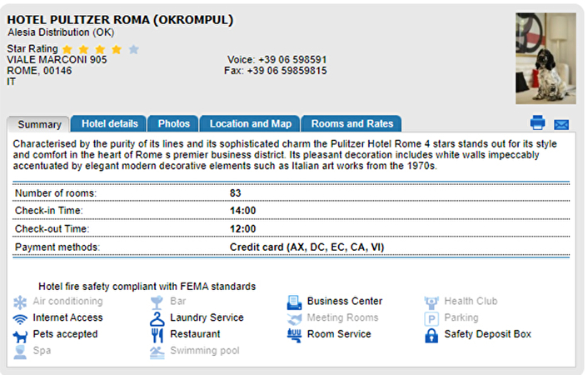Click the hotel dog photo thumbnail
Image resolution: width=588 pixels, height=375 pixels.
coord(546,58)
